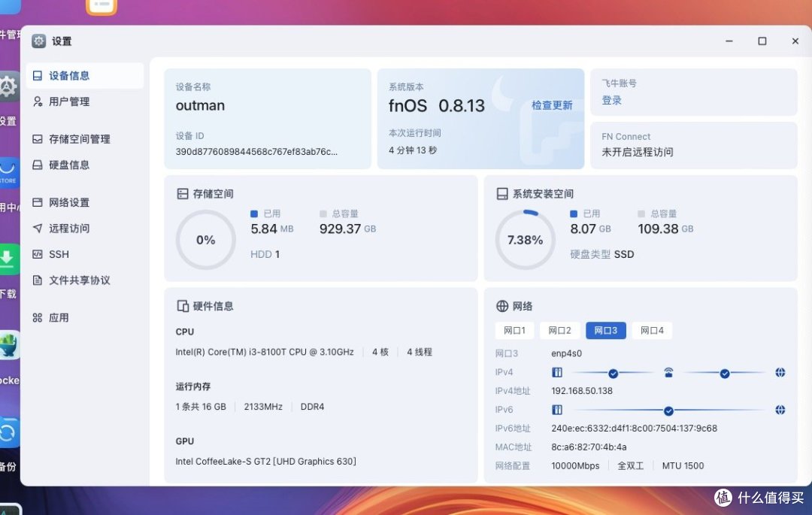The image size is (812, 515).
Task: Click the 检查更新 link
Action: 552,105
